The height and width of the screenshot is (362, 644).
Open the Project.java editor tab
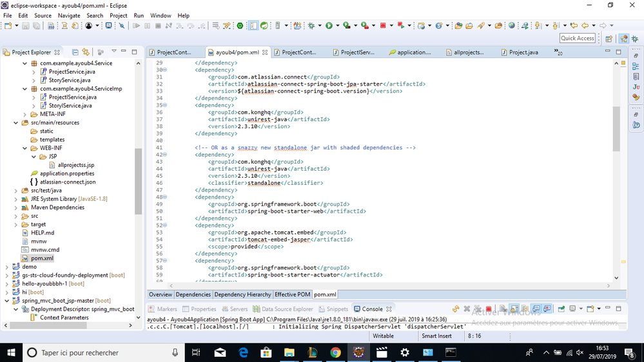pos(523,52)
